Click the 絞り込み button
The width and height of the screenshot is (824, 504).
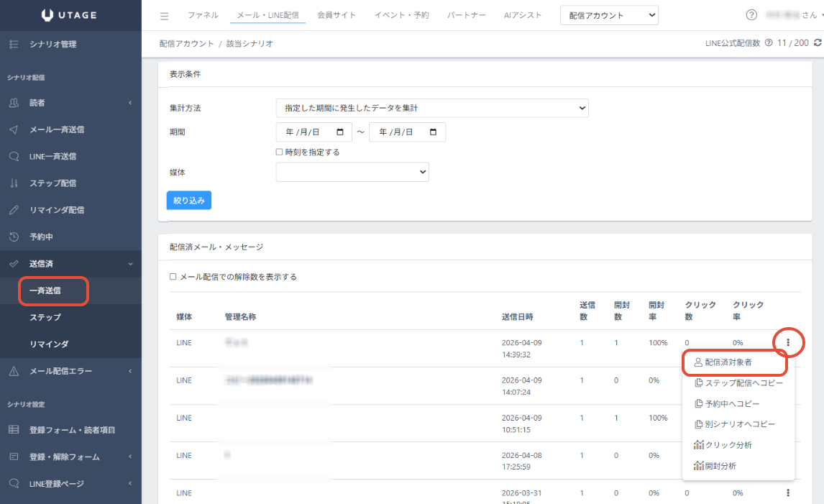[x=188, y=201]
